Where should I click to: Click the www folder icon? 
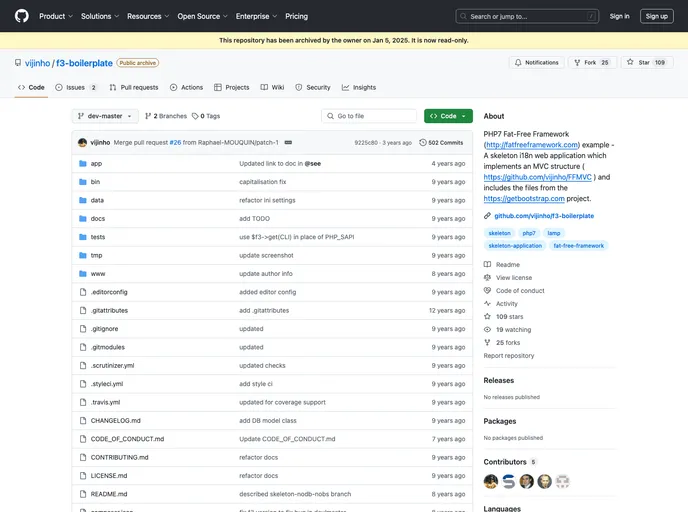pos(82,274)
